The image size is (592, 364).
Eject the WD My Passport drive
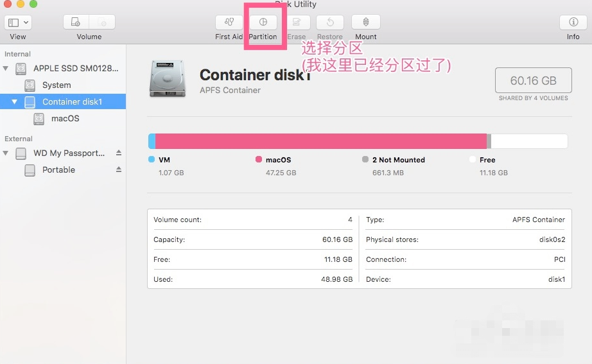119,153
